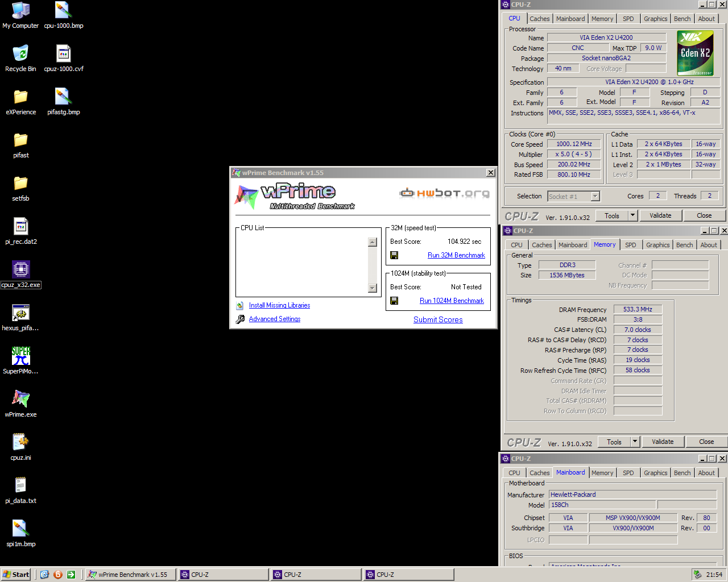Open My Computer desktop icon
Image resolution: width=728 pixels, height=582 pixels.
click(x=20, y=15)
